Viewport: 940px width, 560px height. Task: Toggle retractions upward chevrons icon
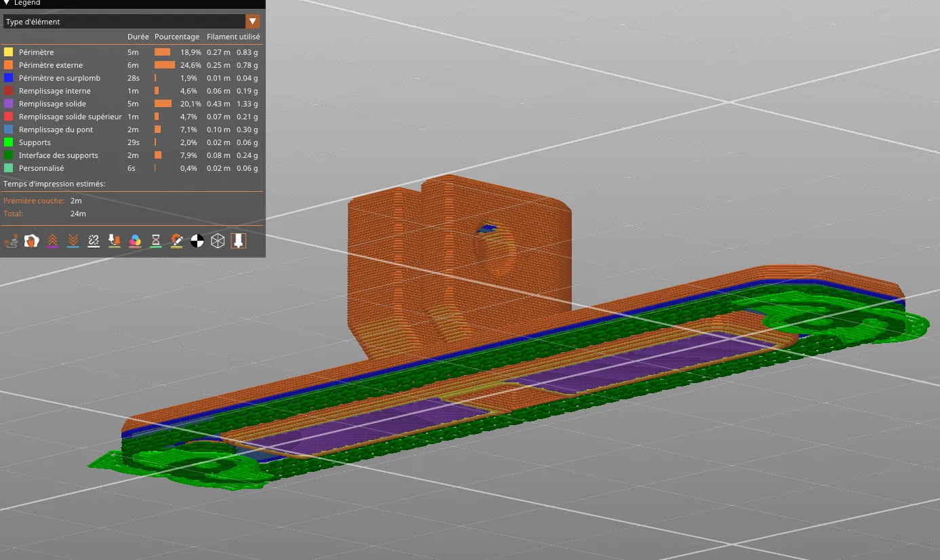point(52,241)
